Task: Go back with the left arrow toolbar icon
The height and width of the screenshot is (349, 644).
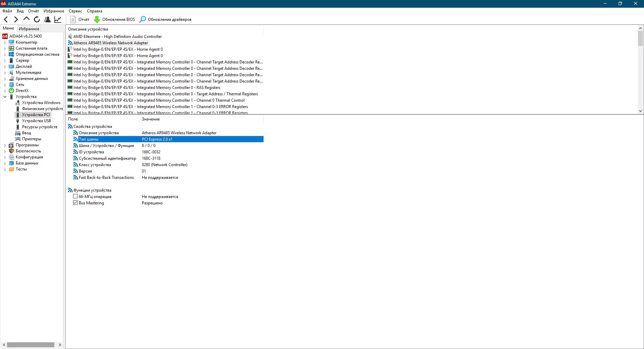Action: 6,19
